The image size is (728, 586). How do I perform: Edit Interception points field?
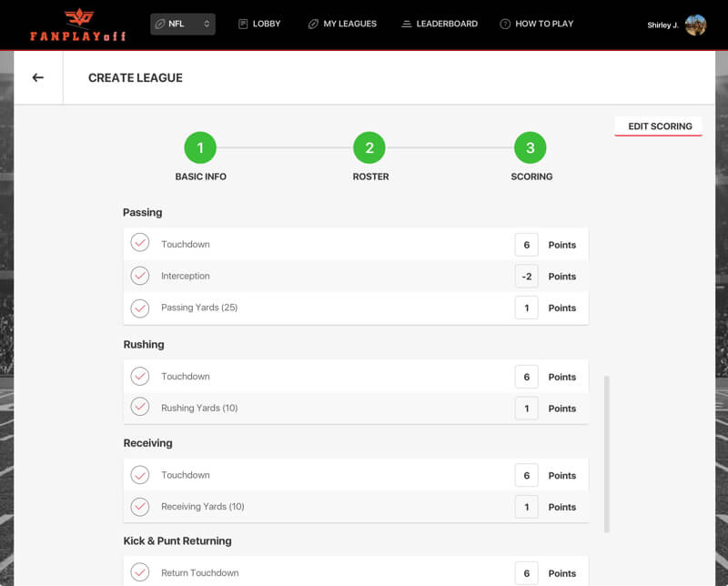[x=527, y=277]
